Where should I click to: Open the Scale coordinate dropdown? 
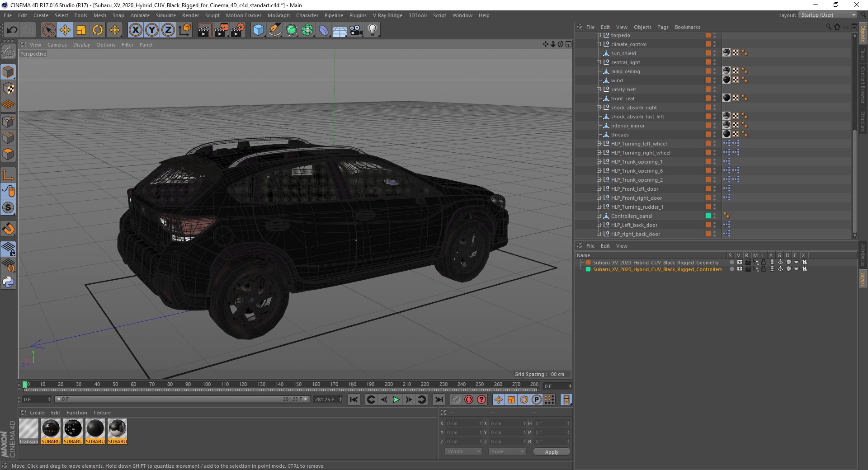pos(507,451)
